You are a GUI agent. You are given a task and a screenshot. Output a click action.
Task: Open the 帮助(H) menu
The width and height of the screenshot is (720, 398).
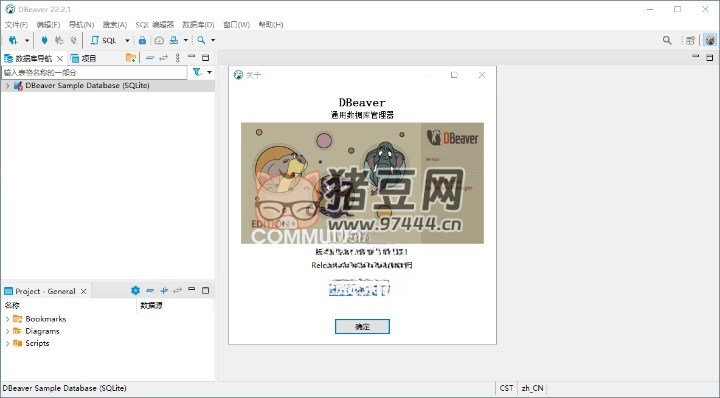(x=271, y=24)
